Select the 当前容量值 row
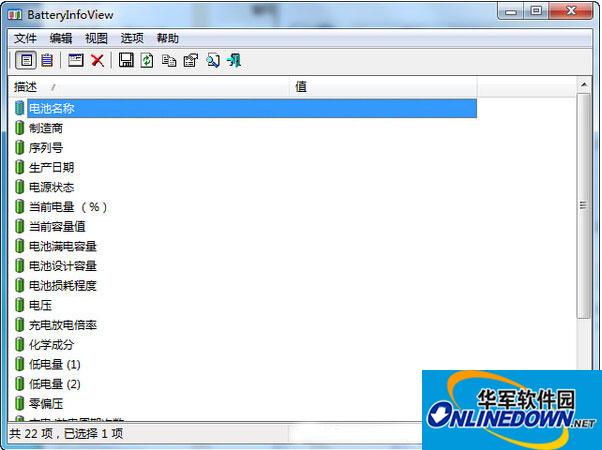Viewport: 602px width, 450px height. click(246, 226)
